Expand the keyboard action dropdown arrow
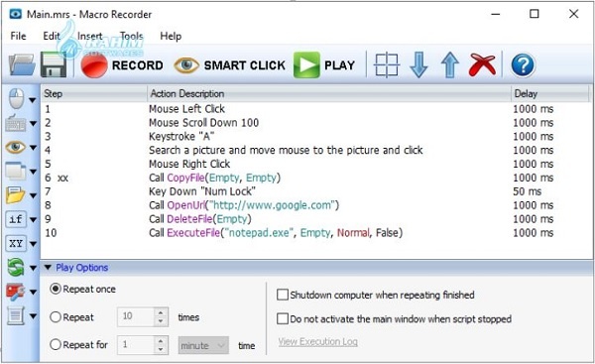595x364 pixels. [x=33, y=123]
